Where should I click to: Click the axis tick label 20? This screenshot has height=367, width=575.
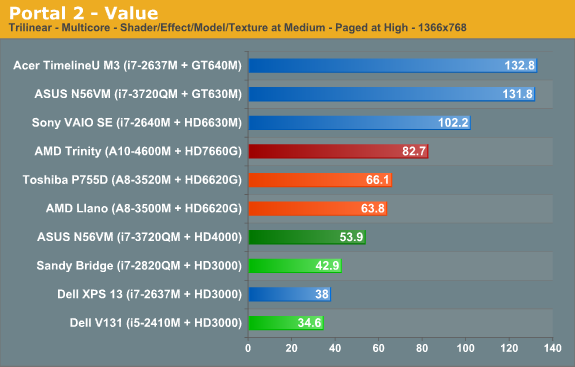(292, 348)
